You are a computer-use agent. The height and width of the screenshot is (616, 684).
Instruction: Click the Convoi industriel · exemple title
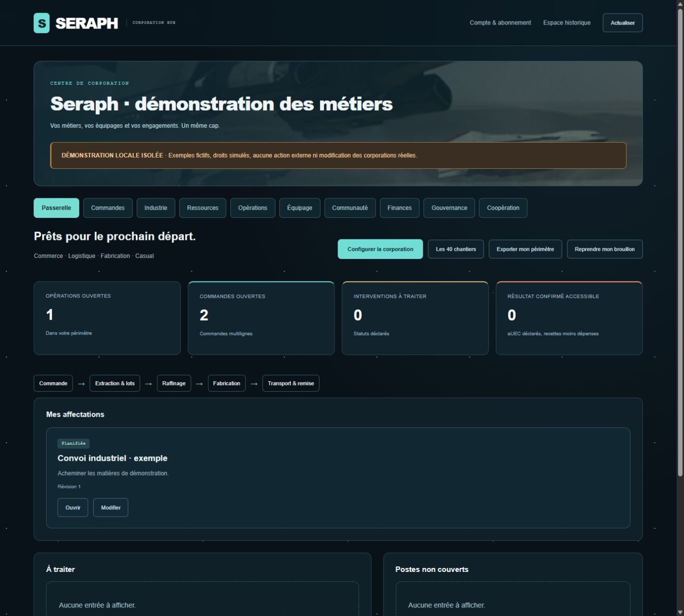[113, 458]
